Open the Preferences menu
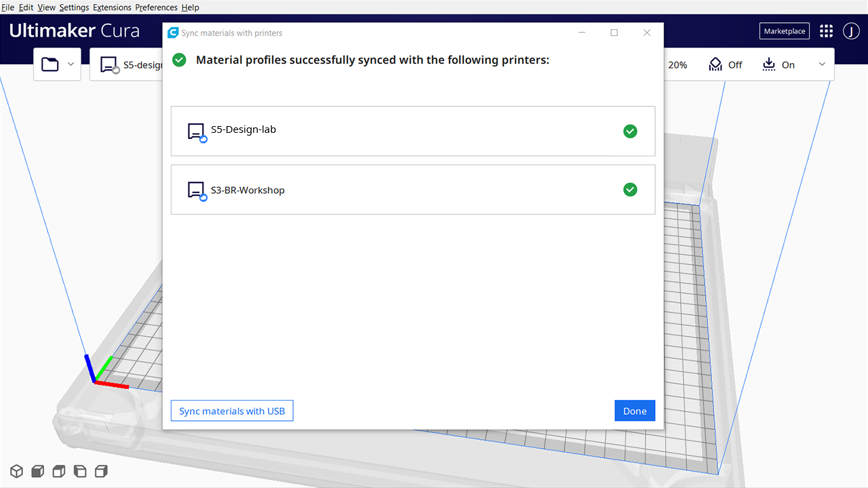This screenshot has width=868, height=488. (156, 7)
